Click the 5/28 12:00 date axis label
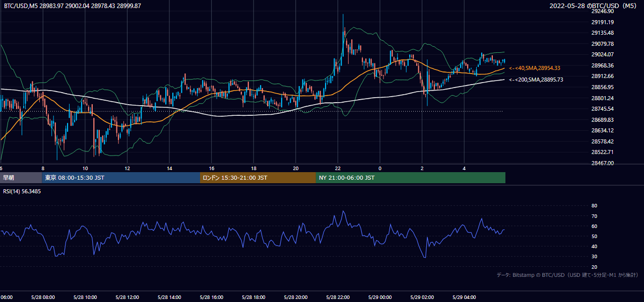Screen dimensions: 644x302 pyautogui.click(x=127, y=297)
